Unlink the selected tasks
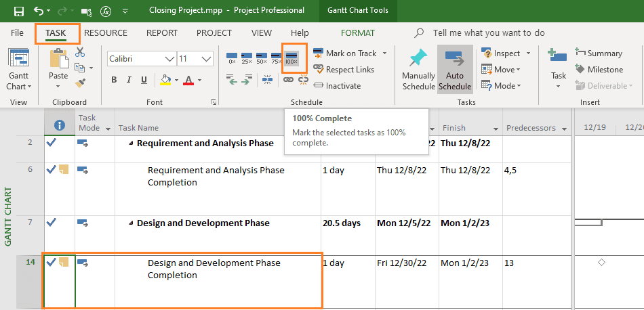This screenshot has width=644, height=310. [x=303, y=80]
